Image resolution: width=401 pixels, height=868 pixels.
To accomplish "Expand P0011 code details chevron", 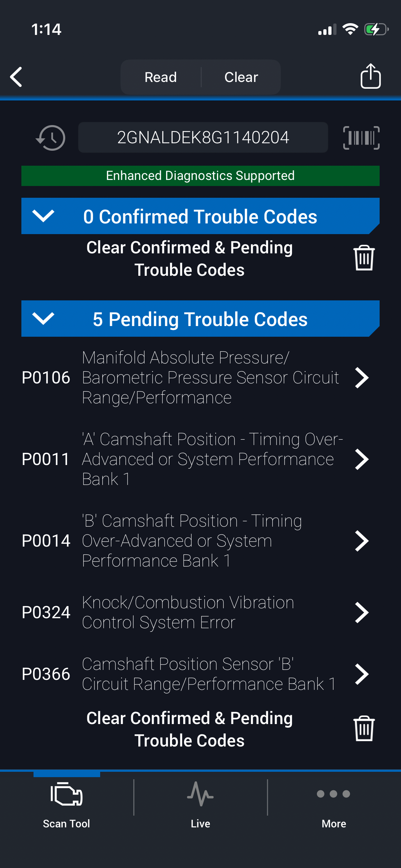I will pyautogui.click(x=362, y=459).
